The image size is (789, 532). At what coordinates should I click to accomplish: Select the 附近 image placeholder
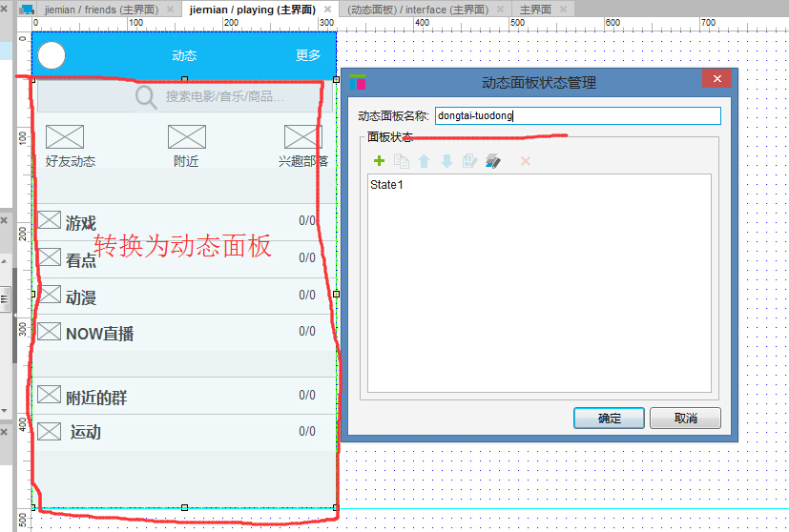pos(187,136)
